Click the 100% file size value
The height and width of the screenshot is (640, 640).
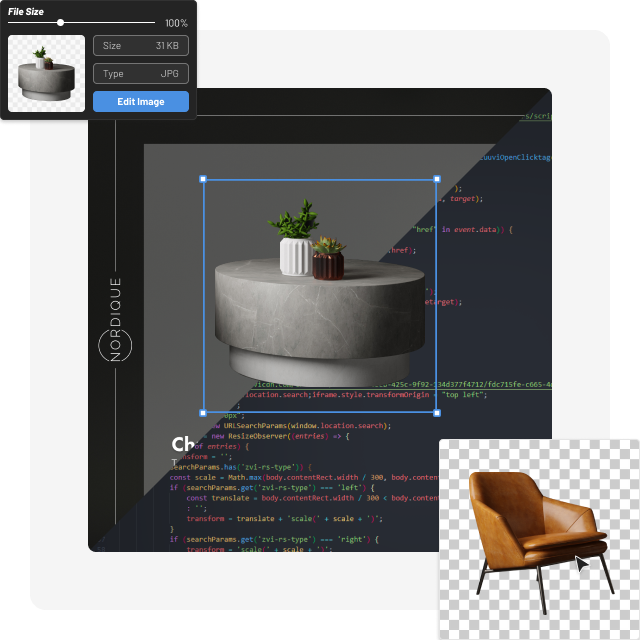176,23
